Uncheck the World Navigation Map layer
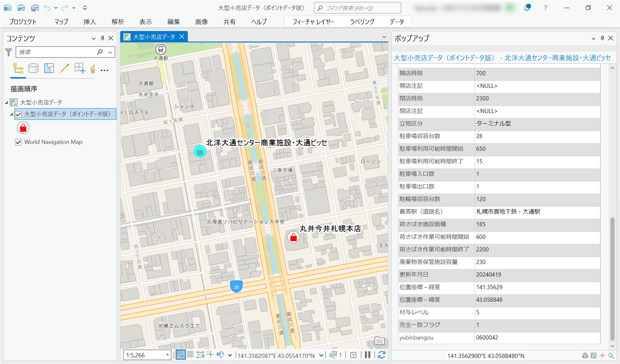 19,142
